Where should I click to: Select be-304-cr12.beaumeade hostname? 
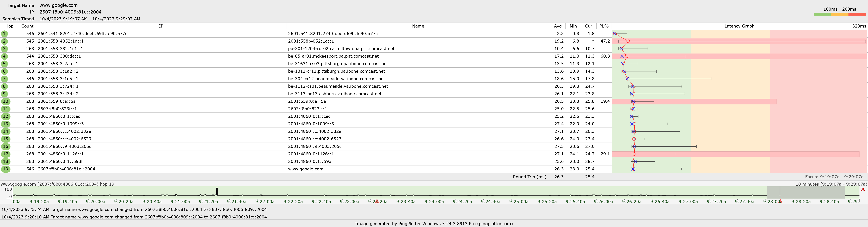[x=337, y=79]
